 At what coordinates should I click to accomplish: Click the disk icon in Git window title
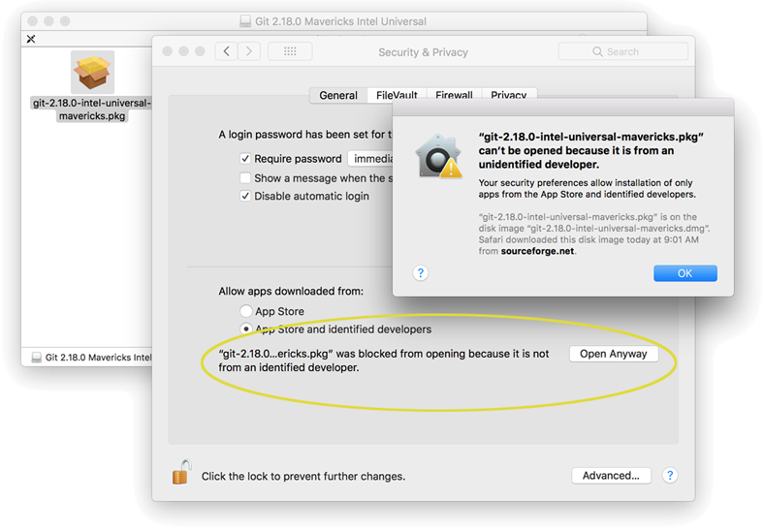pos(245,21)
